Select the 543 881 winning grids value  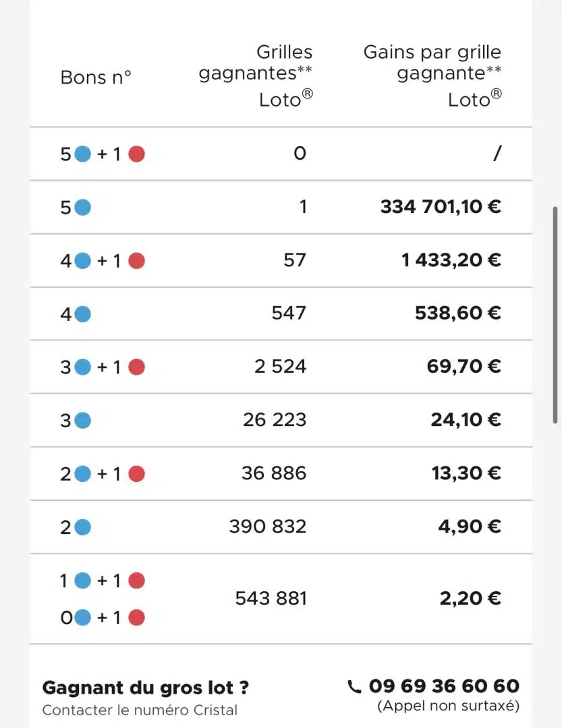pos(271,598)
